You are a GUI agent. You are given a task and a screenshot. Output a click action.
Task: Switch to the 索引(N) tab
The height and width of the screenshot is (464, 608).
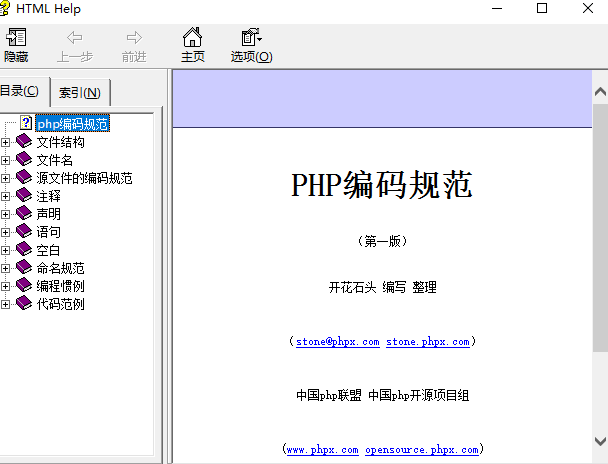click(x=79, y=93)
